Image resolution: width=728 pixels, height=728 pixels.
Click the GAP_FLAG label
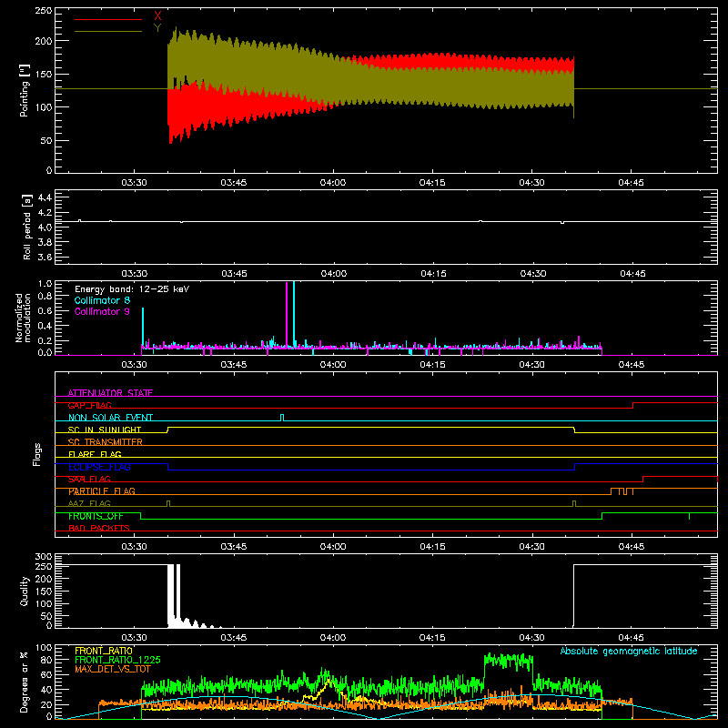(90, 405)
